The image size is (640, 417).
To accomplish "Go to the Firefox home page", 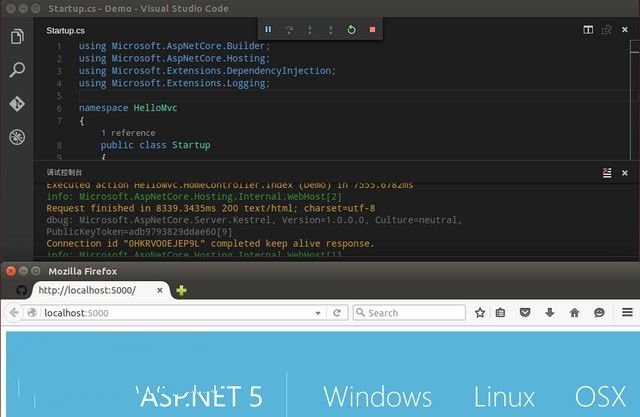I will (574, 313).
